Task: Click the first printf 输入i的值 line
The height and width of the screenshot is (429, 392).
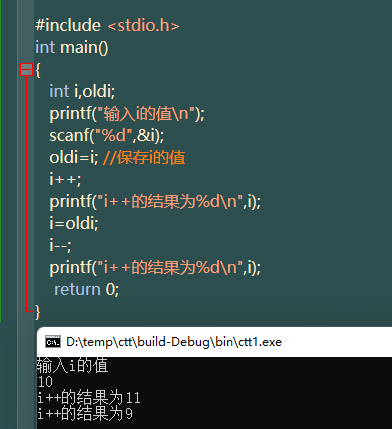Action: coord(127,113)
